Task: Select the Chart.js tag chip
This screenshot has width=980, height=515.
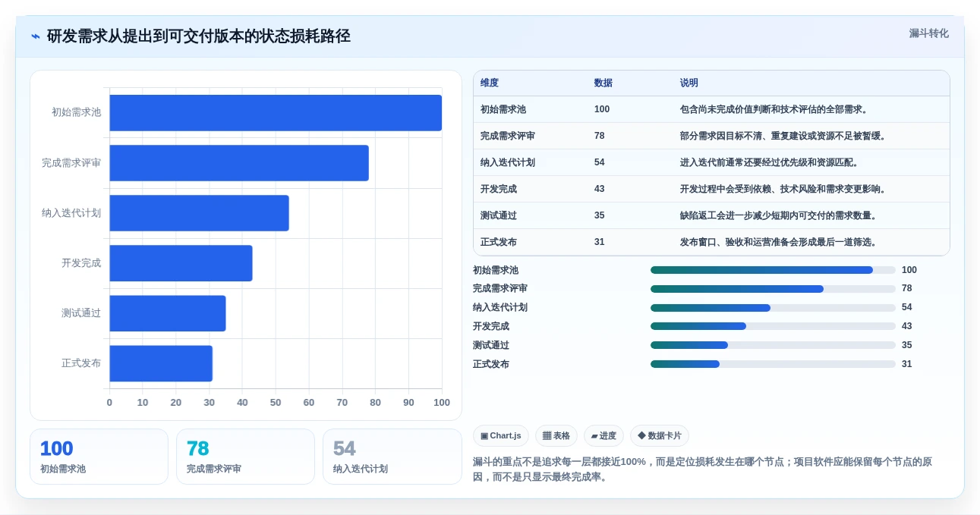Action: [501, 435]
